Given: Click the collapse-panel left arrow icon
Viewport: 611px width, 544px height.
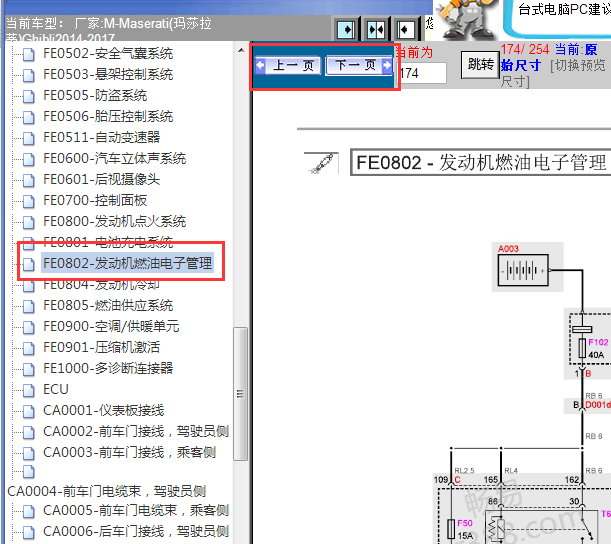Looking at the screenshot, I should [x=406, y=29].
